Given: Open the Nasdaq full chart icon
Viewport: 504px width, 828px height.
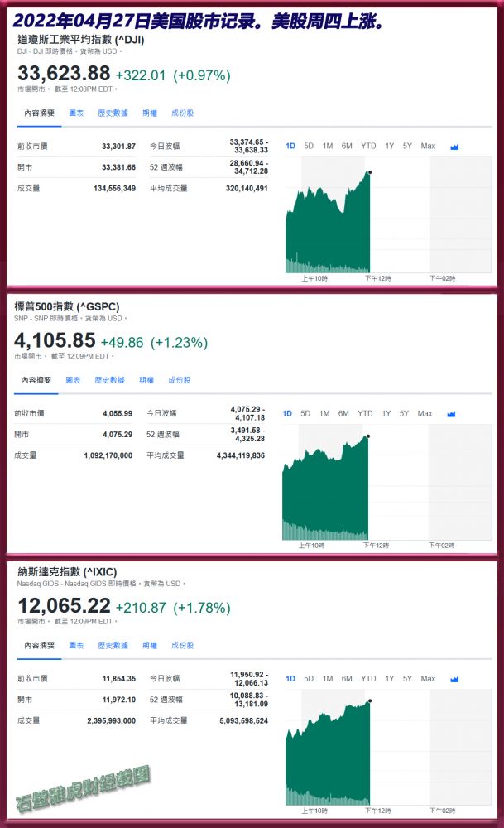Looking at the screenshot, I should click(x=454, y=679).
